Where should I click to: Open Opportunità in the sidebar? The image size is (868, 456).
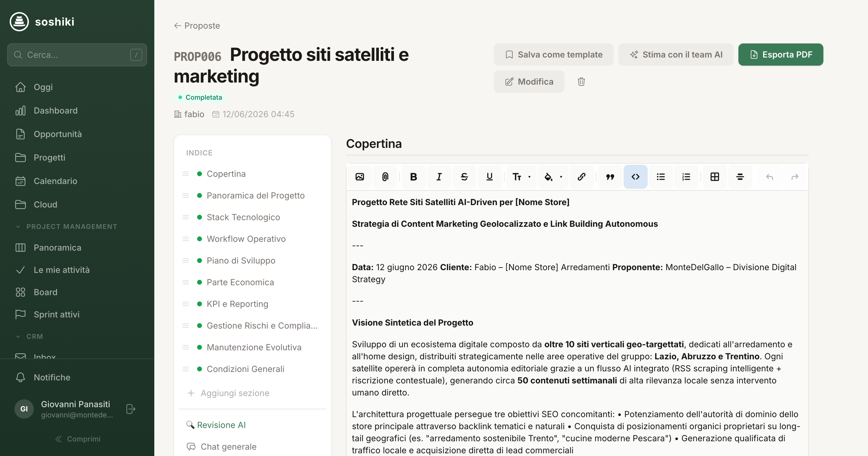pyautogui.click(x=77, y=134)
